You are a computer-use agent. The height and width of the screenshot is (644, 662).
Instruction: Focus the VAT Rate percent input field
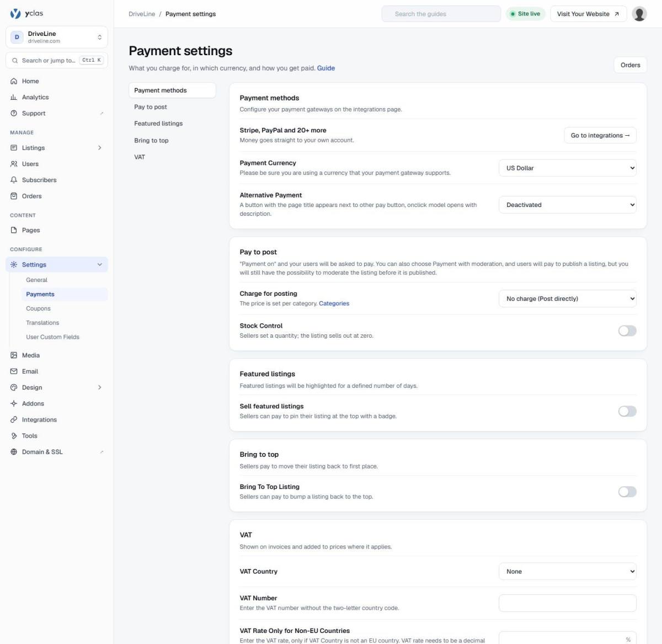(x=567, y=639)
